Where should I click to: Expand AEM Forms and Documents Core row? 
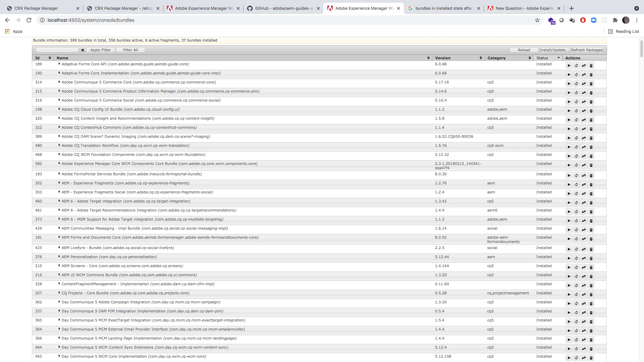pos(59,237)
